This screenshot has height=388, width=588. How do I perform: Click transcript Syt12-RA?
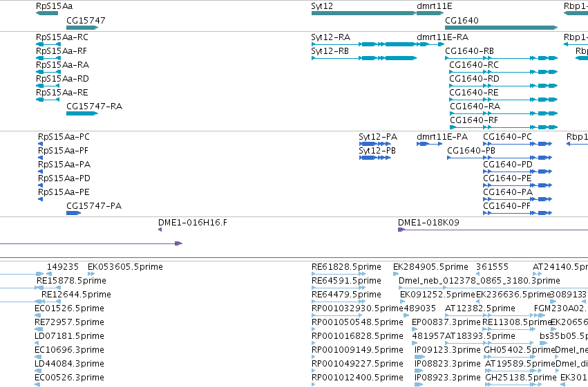coord(330,37)
